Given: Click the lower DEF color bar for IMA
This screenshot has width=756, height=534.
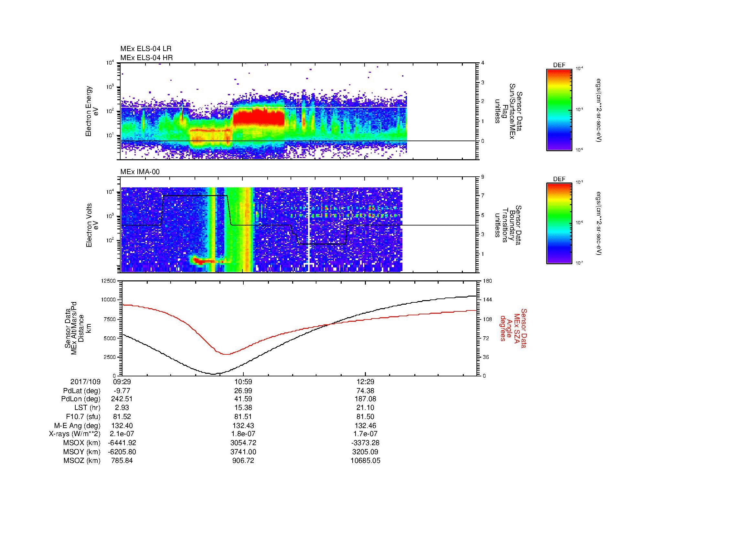Looking at the screenshot, I should coord(559,224).
